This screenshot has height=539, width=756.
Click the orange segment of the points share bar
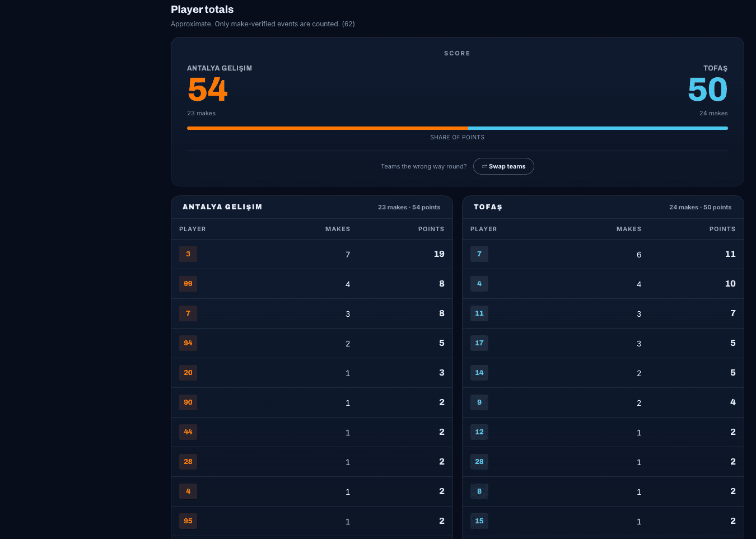click(x=328, y=128)
